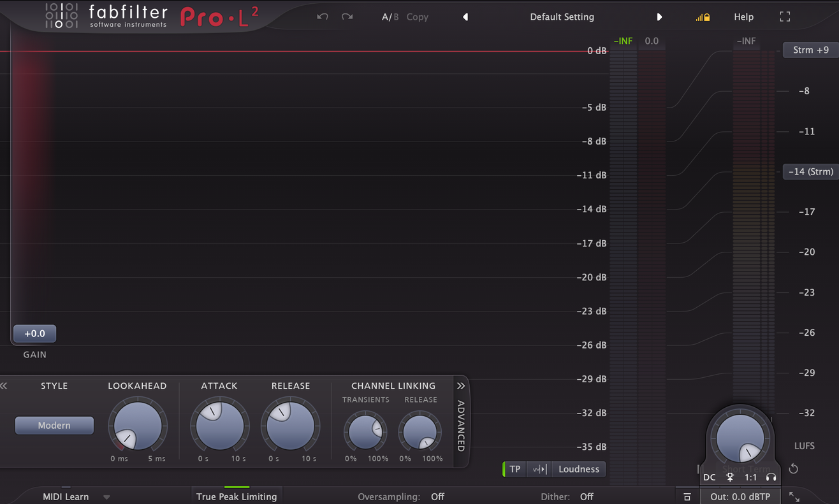Click the channel linking Release knob

click(421, 431)
